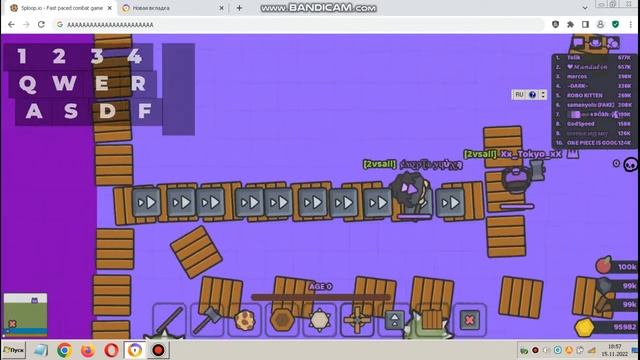Select the hammer tool in the hotbar
Viewport: 640px width, 360px height.
207,320
